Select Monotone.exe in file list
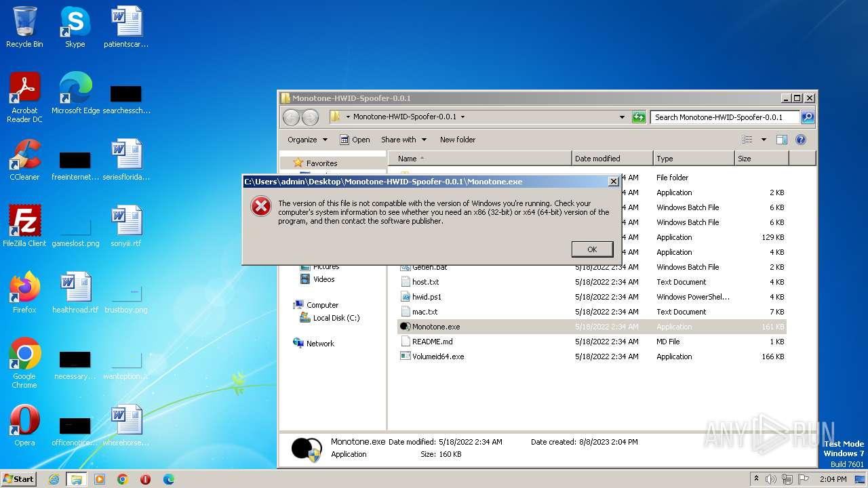Viewport: 868px width, 488px height. point(592,327)
